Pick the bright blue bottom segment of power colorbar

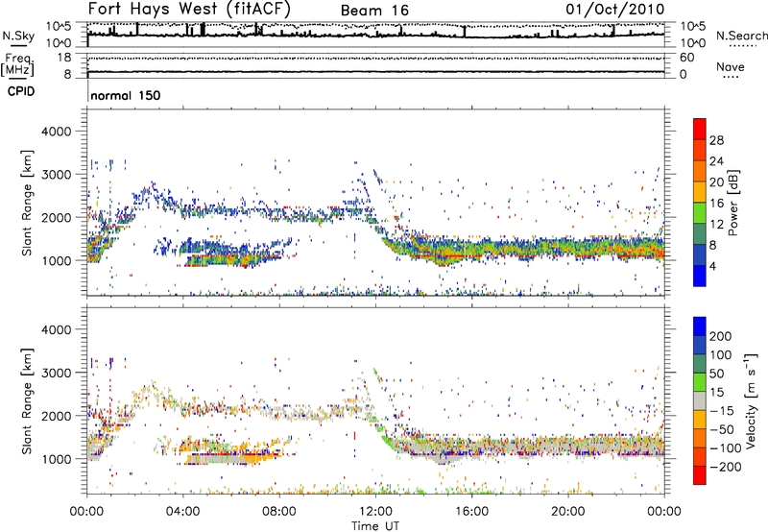[x=700, y=277]
